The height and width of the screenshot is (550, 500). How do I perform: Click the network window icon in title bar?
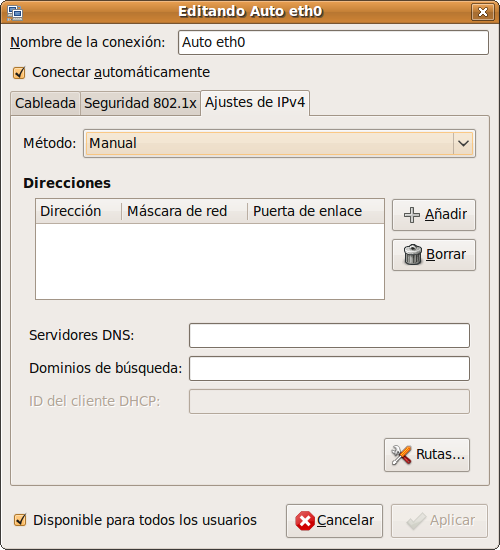[15, 12]
